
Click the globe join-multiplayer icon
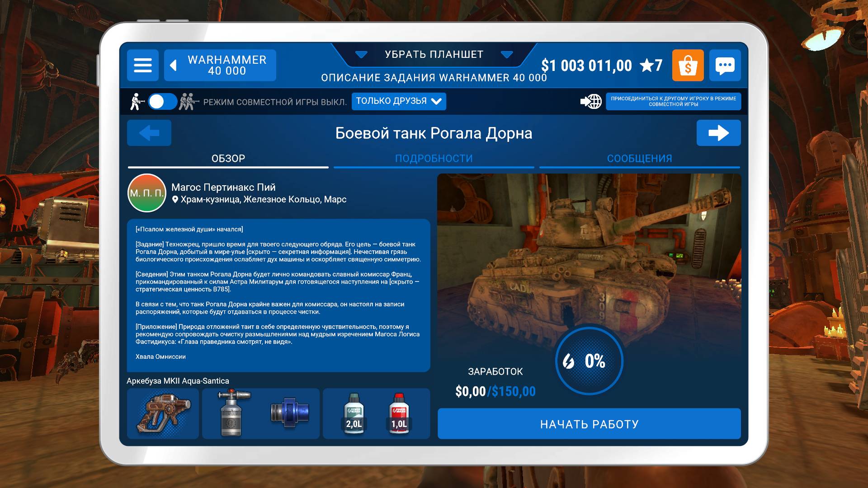coord(591,101)
